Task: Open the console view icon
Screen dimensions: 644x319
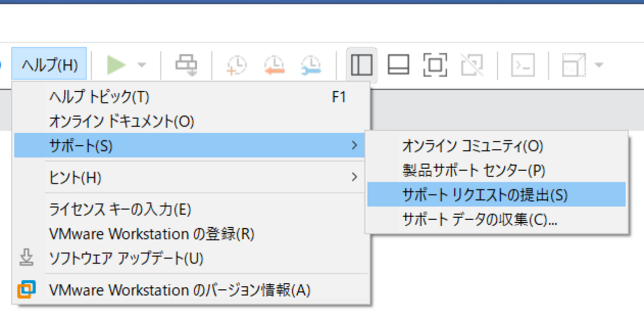Action: pyautogui.click(x=523, y=65)
